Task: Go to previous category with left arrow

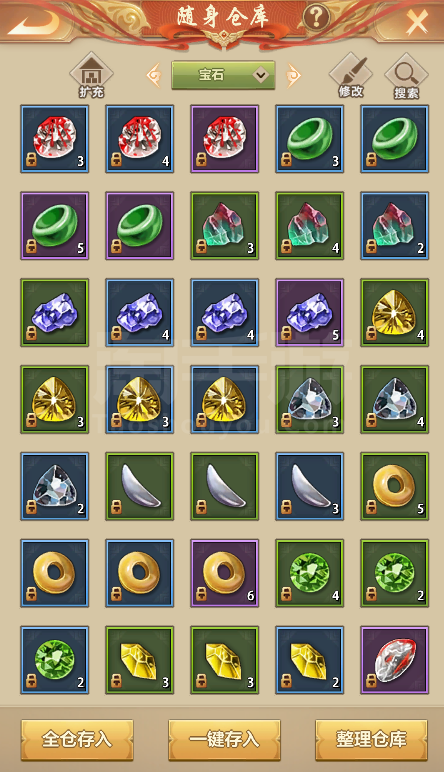Action: [155, 75]
